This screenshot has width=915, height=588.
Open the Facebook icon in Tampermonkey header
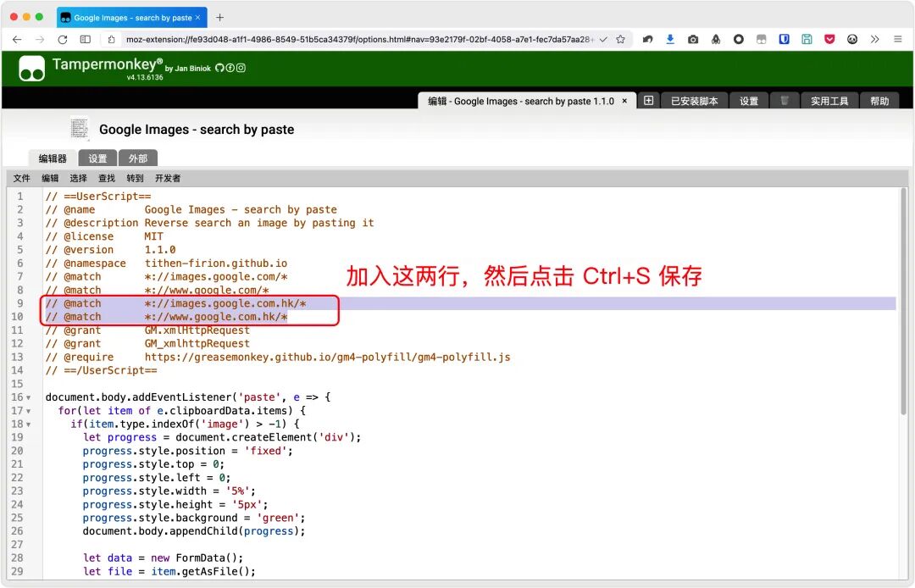point(230,69)
